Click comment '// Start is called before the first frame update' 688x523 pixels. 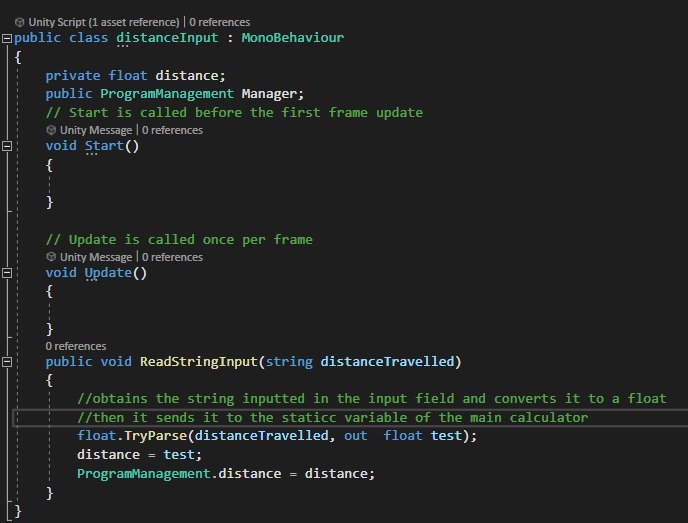[234, 113]
